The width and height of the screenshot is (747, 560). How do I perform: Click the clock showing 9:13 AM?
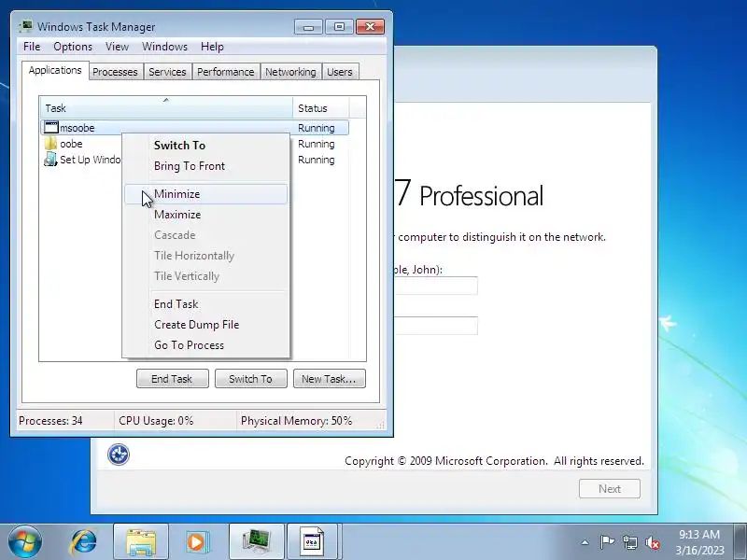[698, 534]
